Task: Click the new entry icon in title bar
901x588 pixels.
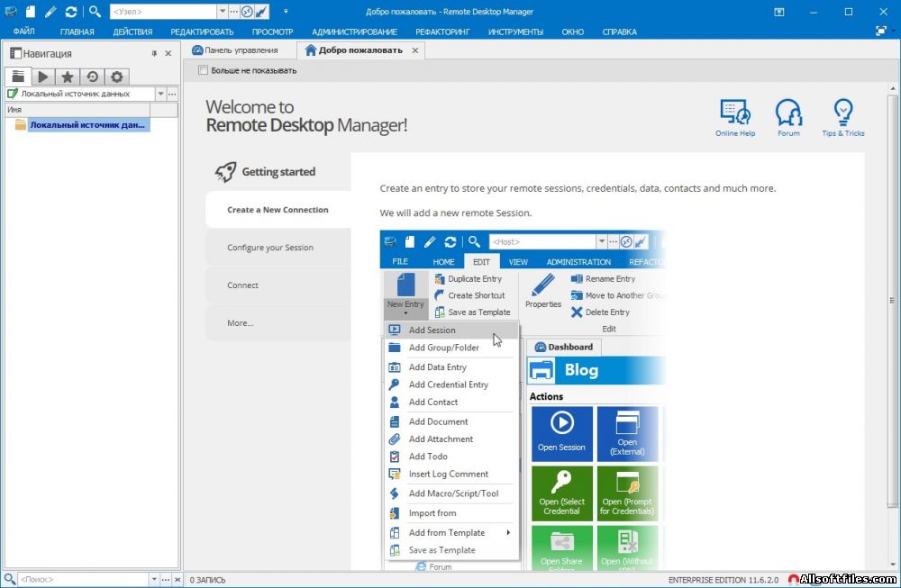Action: tap(31, 12)
